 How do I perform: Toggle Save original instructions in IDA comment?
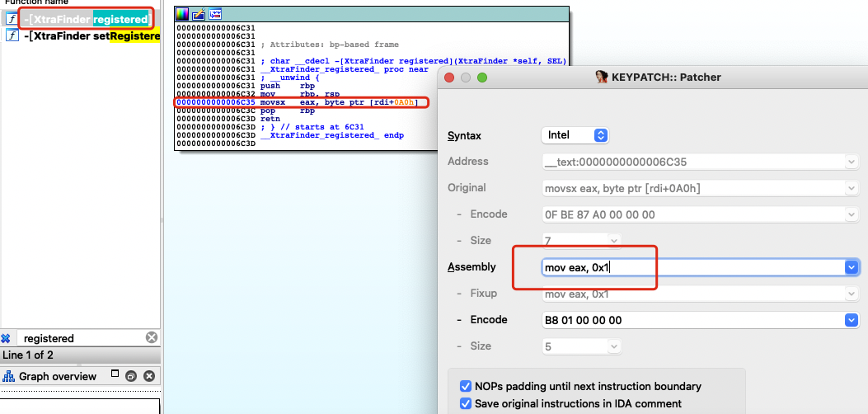click(466, 403)
